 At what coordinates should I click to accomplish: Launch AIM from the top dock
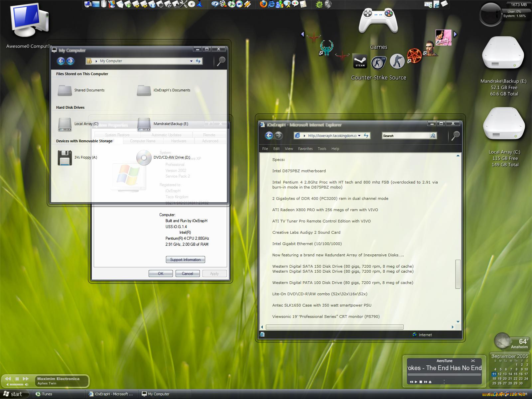tap(287, 4)
